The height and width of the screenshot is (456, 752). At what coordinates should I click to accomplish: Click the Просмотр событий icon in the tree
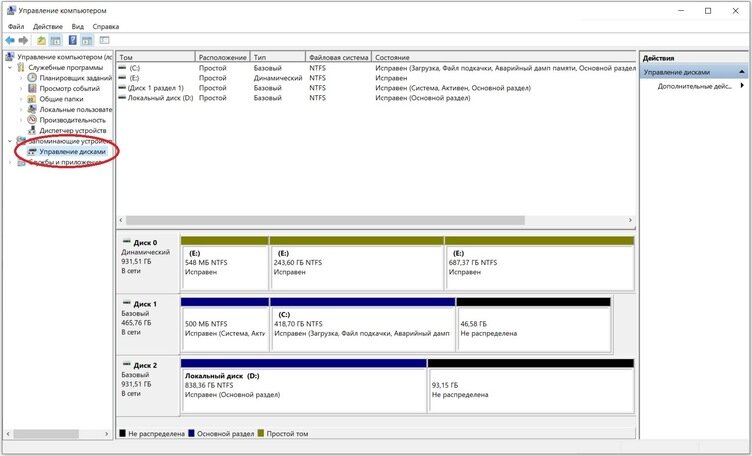[x=32, y=88]
